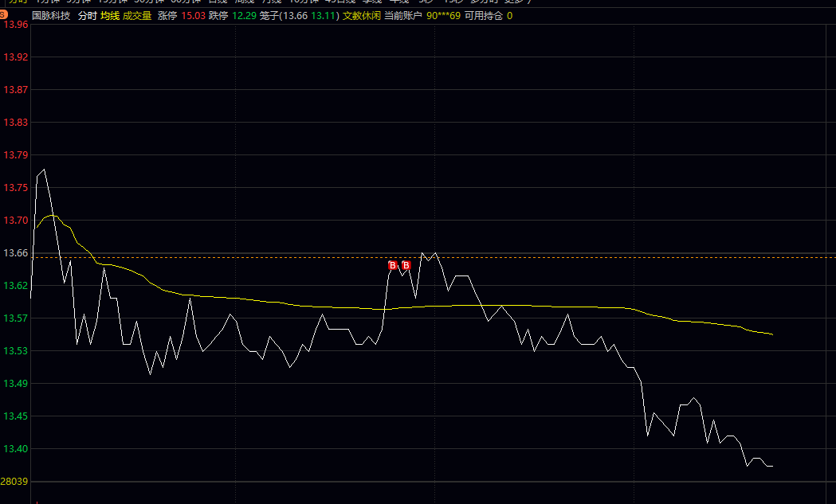Image resolution: width=836 pixels, height=504 pixels.
Task: Click the 13.70 price axis label
Action: point(15,220)
